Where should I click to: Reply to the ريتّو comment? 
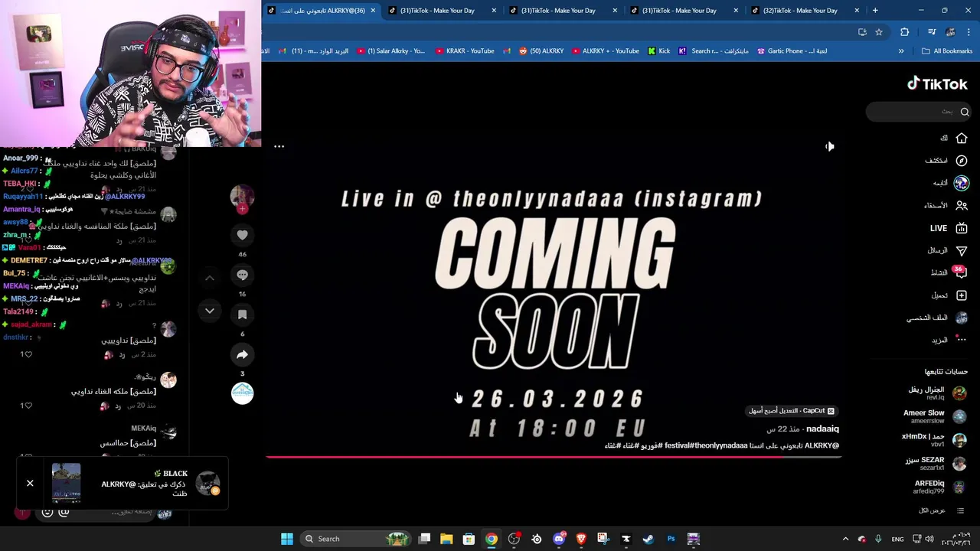click(119, 406)
